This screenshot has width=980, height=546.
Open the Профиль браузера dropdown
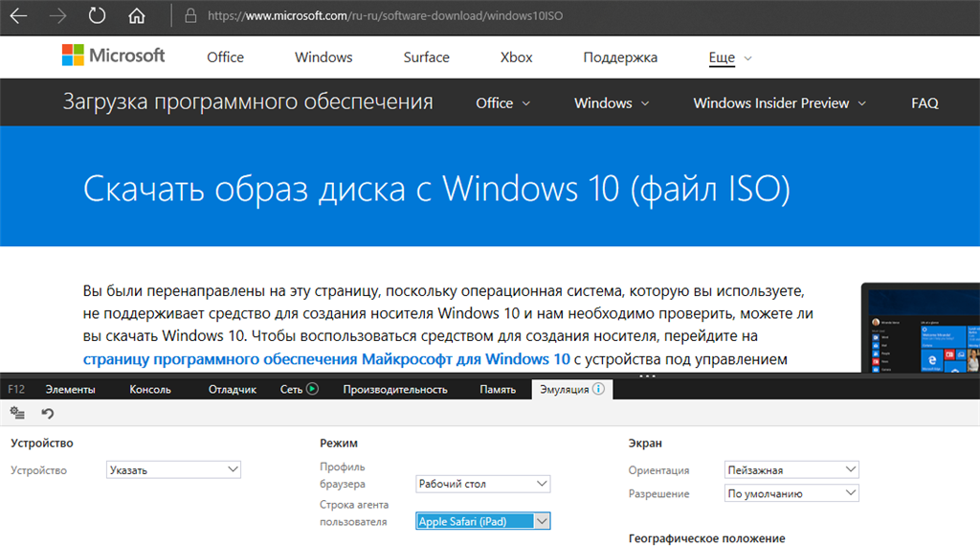[x=482, y=484]
